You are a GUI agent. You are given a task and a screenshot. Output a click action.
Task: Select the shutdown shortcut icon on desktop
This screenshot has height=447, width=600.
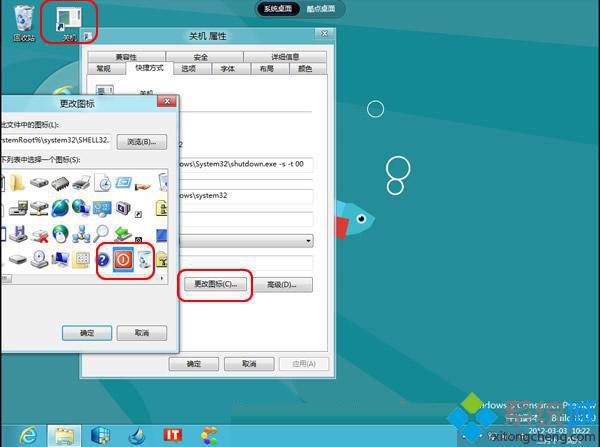(x=69, y=24)
